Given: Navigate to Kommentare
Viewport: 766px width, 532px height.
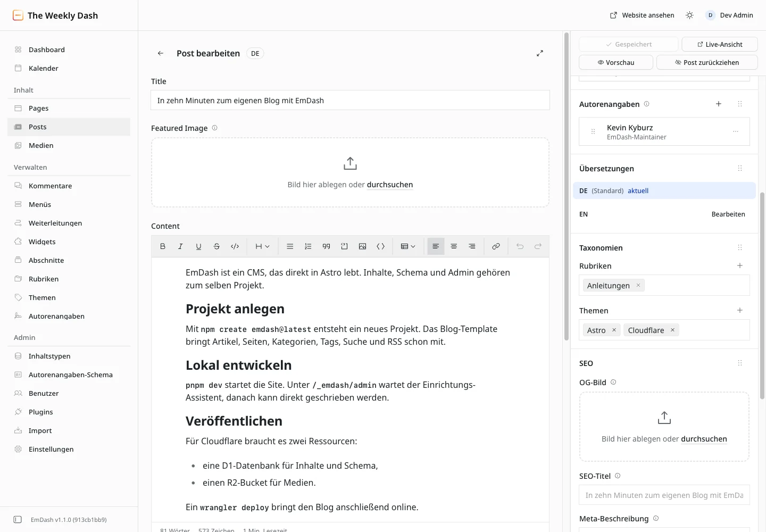Looking at the screenshot, I should click(x=69, y=186).
